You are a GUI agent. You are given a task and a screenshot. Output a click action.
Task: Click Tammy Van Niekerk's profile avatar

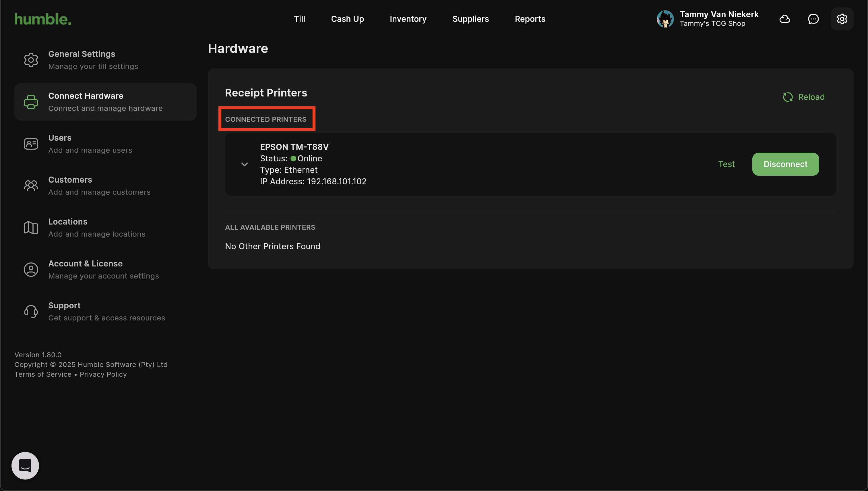(665, 19)
